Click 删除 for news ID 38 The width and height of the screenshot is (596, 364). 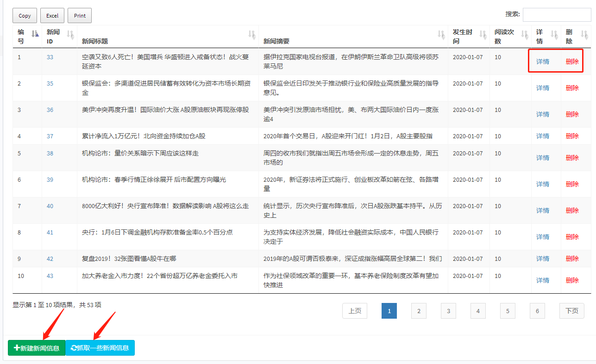[572, 158]
